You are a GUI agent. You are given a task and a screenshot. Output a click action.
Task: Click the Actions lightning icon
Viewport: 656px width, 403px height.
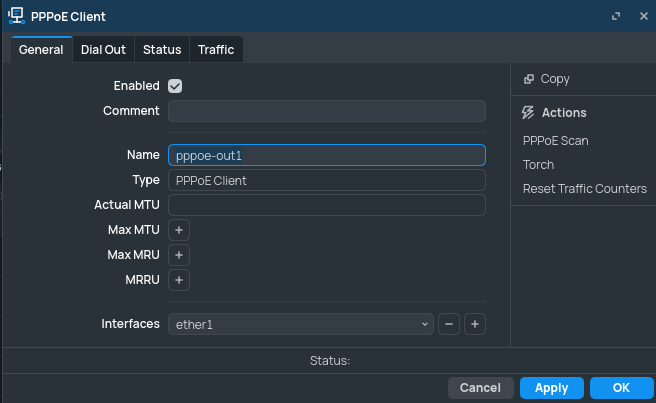coord(528,113)
